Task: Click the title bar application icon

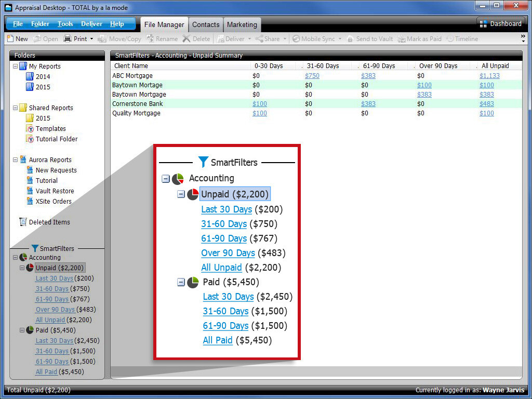Action: pos(8,7)
